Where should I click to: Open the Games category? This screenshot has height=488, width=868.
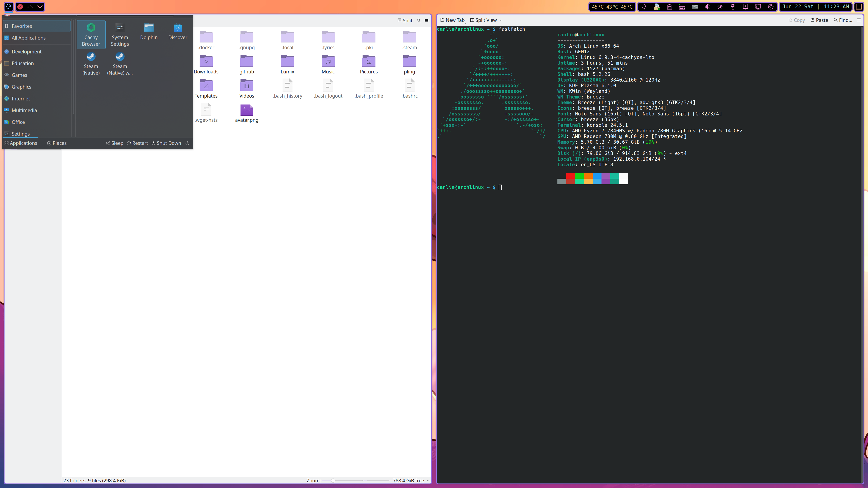tap(37, 75)
